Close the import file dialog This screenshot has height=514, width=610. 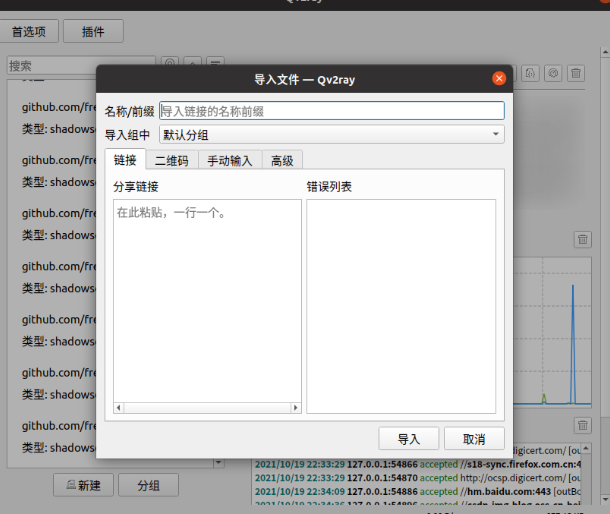499,78
